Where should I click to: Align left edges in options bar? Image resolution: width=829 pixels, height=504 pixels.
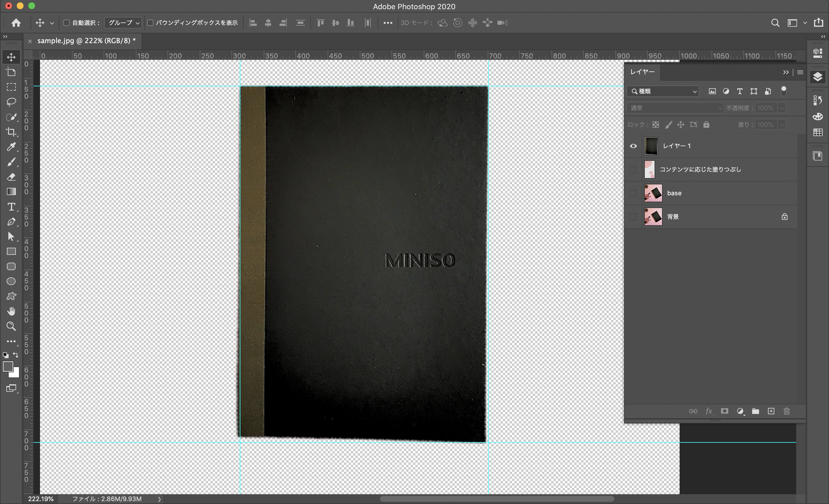pos(253,22)
